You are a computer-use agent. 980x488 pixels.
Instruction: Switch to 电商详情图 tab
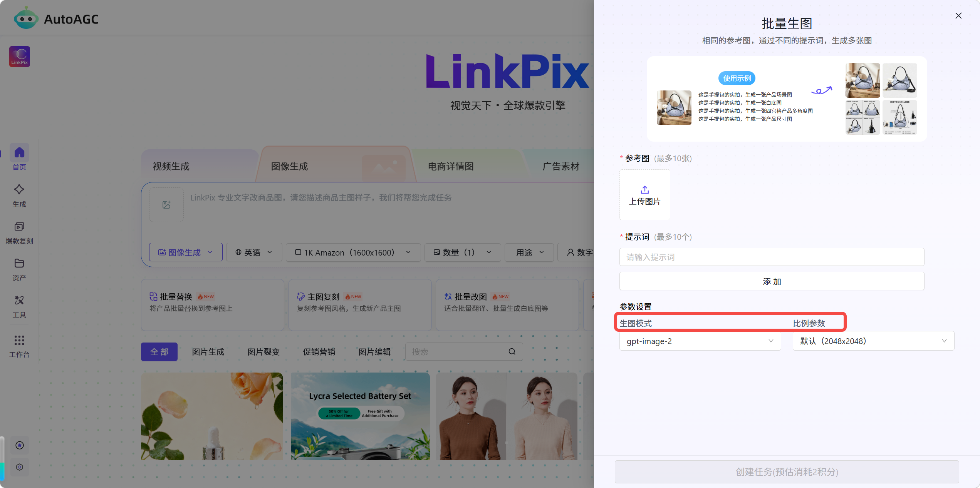(x=451, y=166)
